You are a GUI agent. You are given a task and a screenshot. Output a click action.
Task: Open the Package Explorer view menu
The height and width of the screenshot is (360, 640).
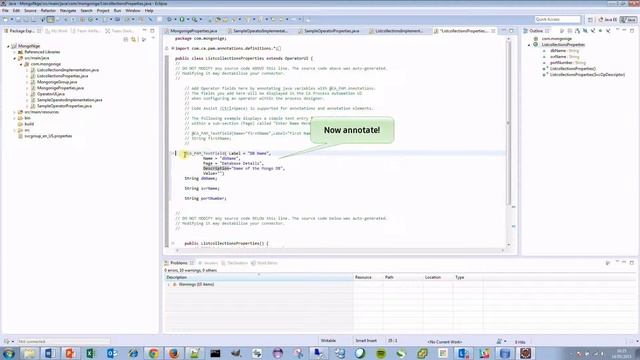(153, 39)
